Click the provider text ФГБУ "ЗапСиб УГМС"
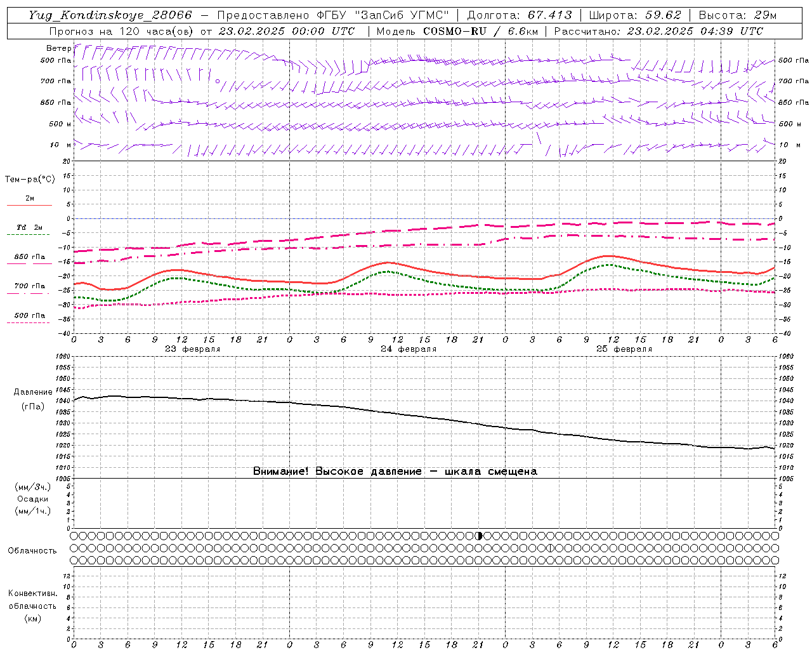Screen dimensions: 812x650 pyautogui.click(x=383, y=15)
